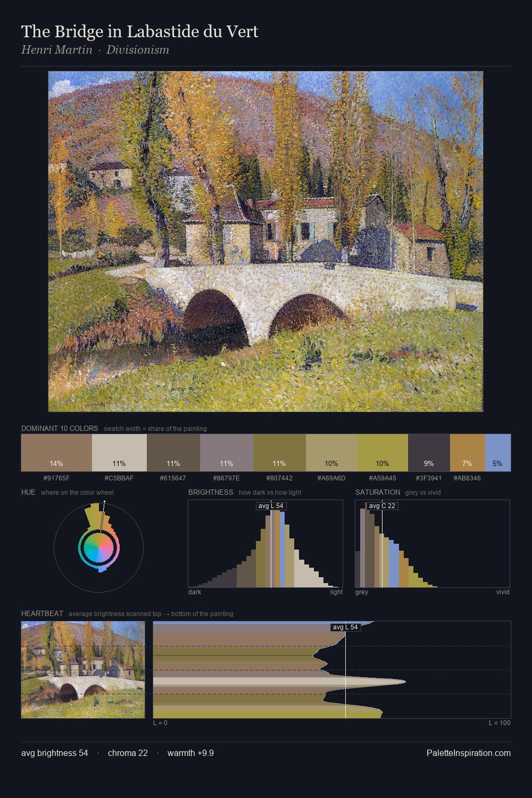Click the #615647 hex code text

point(173,478)
